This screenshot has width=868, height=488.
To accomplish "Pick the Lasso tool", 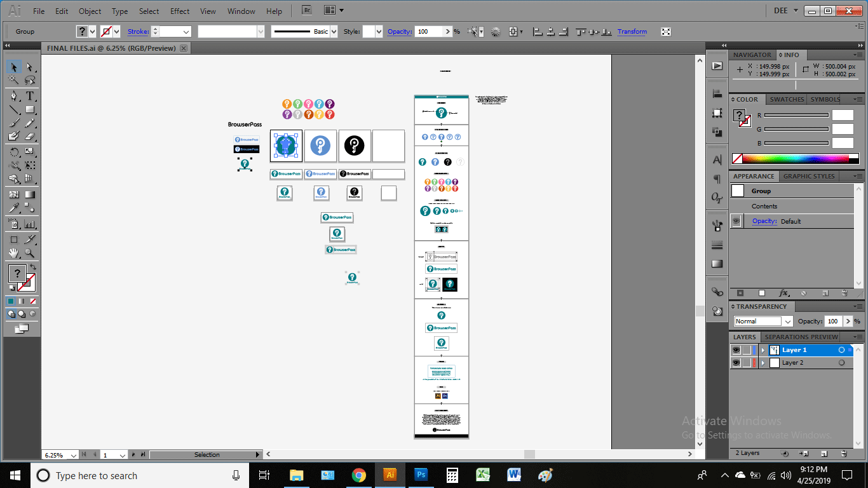I will click(x=29, y=81).
